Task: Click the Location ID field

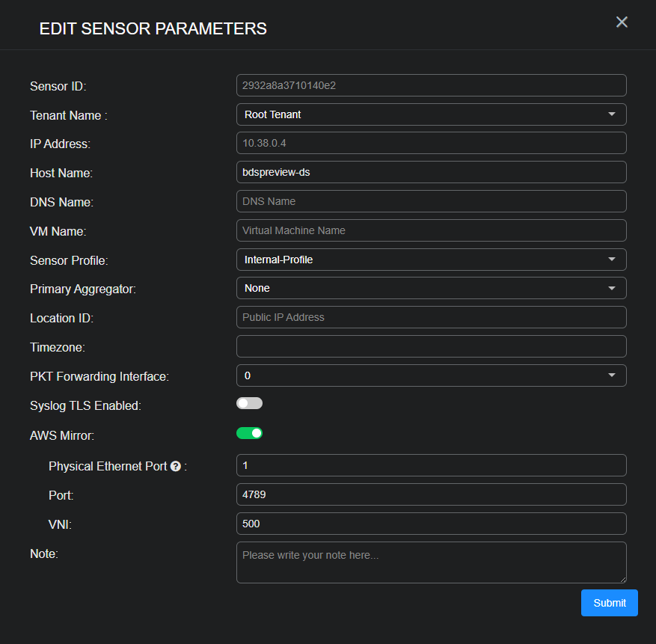Action: (431, 317)
